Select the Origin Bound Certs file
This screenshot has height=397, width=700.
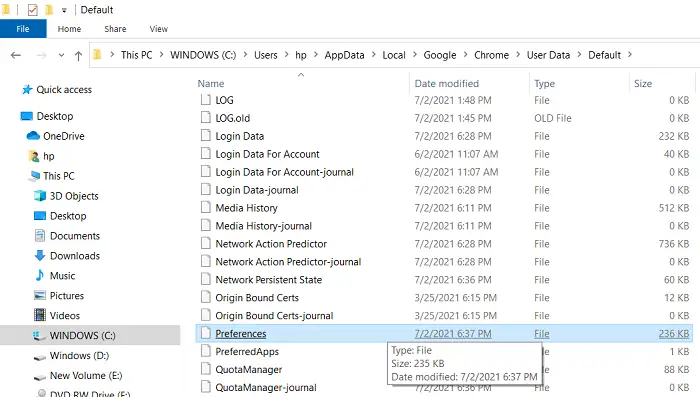257,298
